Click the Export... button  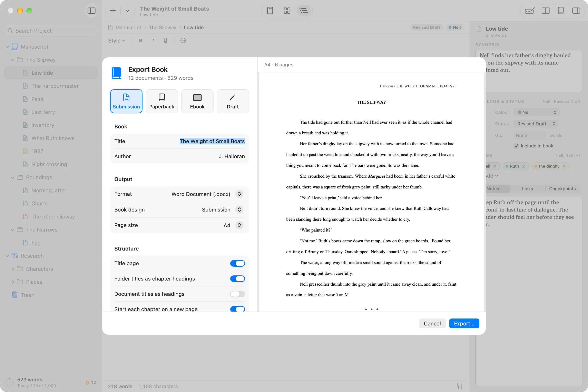pos(464,323)
